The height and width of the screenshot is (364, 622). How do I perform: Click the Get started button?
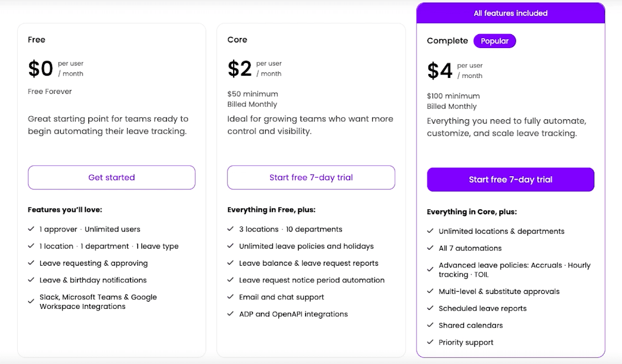pyautogui.click(x=112, y=177)
